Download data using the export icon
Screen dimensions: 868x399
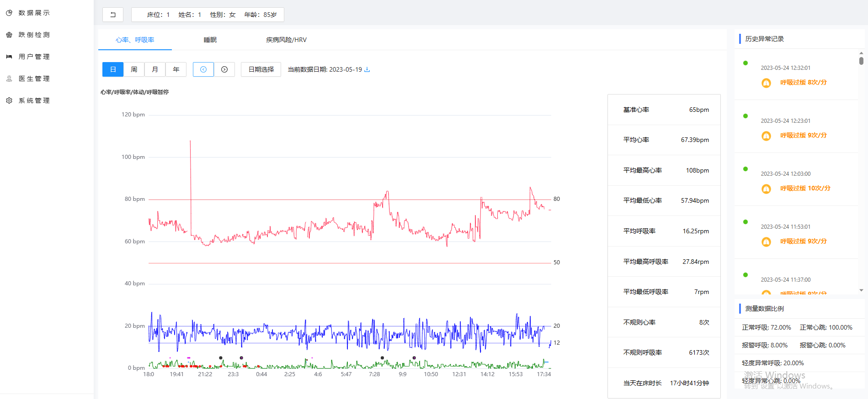367,69
